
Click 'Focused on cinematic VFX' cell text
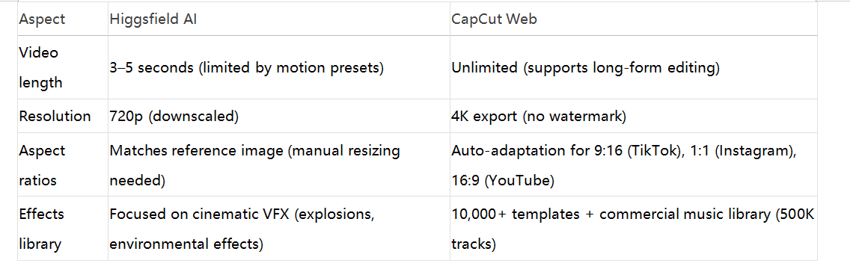pyautogui.click(x=199, y=214)
